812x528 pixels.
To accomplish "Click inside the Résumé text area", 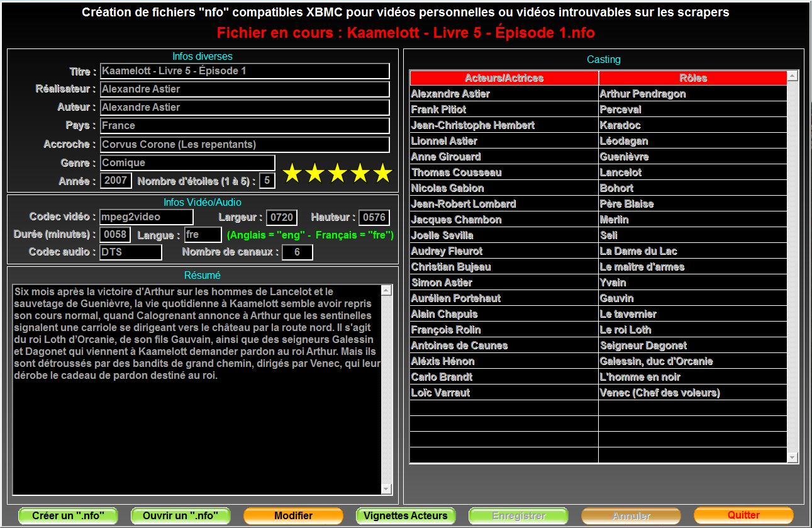I will pos(197,390).
